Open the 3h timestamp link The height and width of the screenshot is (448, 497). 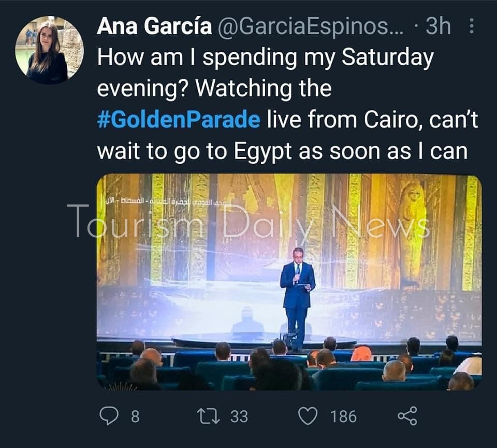438,26
